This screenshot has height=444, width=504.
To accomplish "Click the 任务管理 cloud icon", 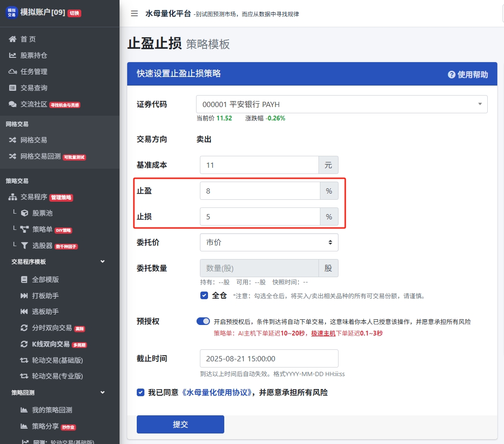I will [12, 72].
